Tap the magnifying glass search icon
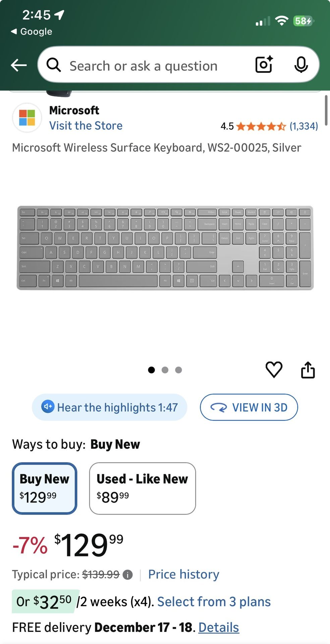 pos(54,65)
